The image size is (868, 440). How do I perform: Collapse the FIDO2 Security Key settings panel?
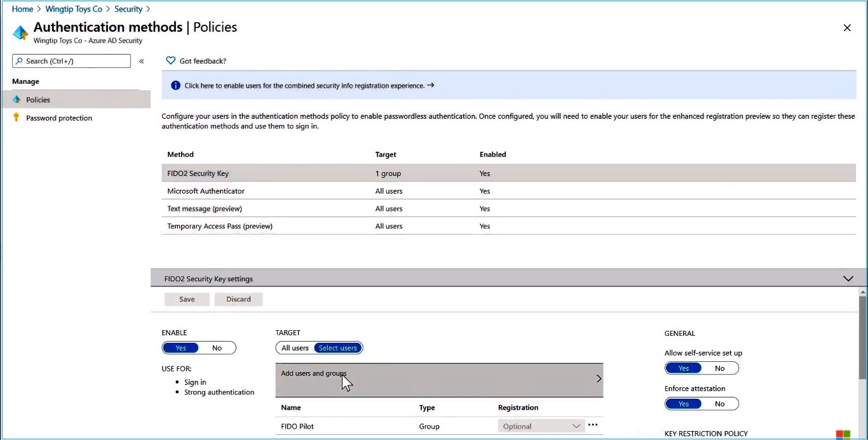pos(848,279)
